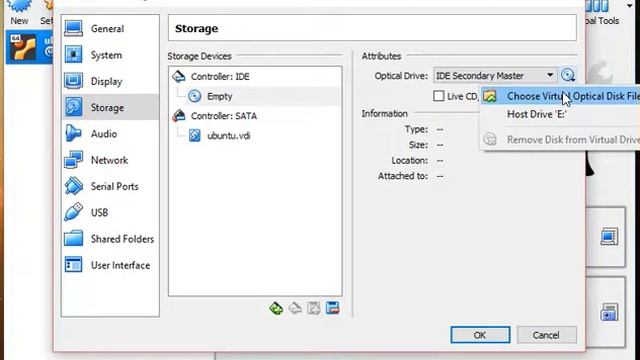The width and height of the screenshot is (640, 360).
Task: Select the ubuntu VM in VirtualBox list
Action: click(29, 47)
